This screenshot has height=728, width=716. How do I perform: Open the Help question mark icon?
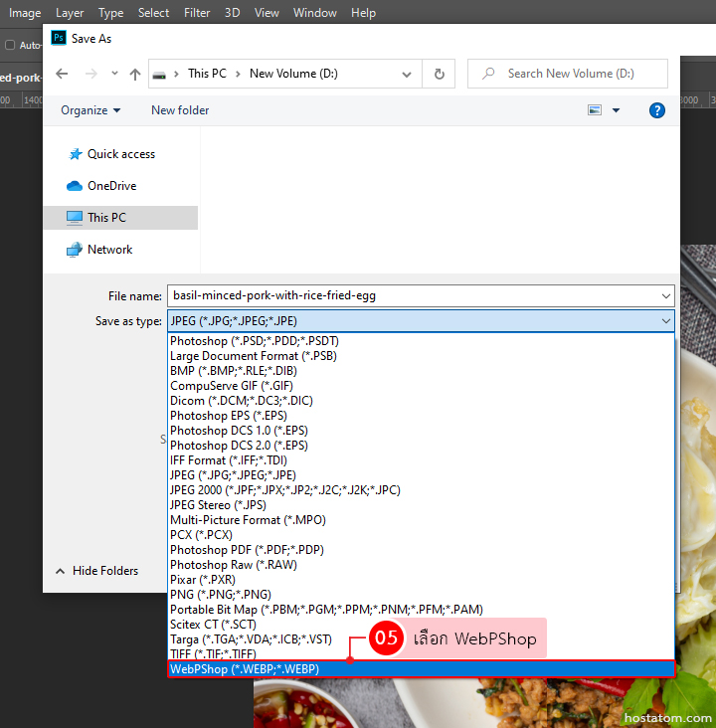tap(656, 110)
